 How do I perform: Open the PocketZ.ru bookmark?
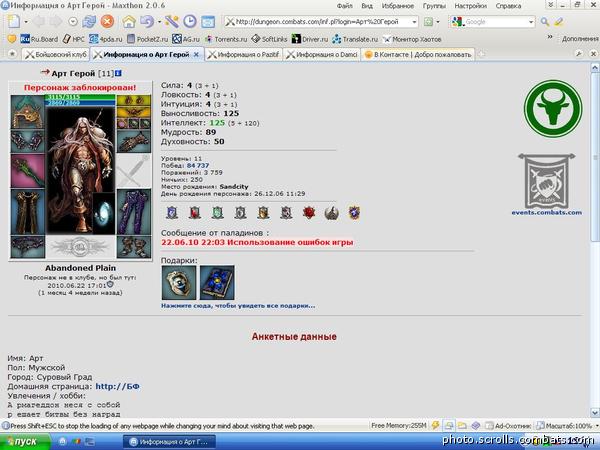point(147,39)
